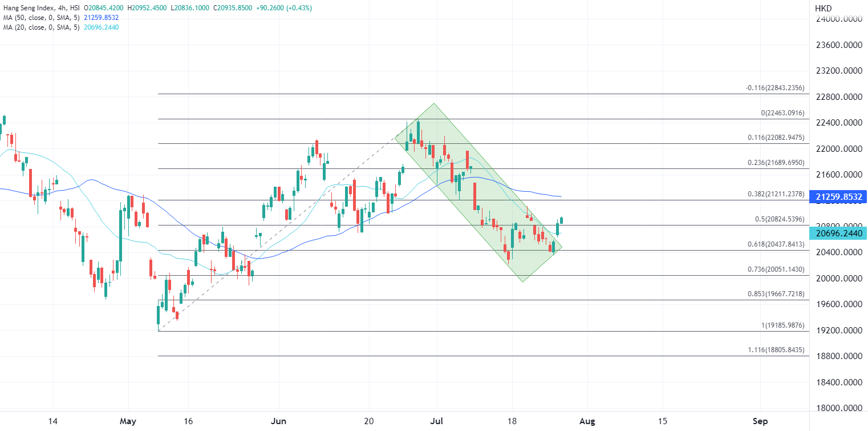The width and height of the screenshot is (868, 431).
Task: Click the open value O20845.4200
Action: (x=104, y=9)
